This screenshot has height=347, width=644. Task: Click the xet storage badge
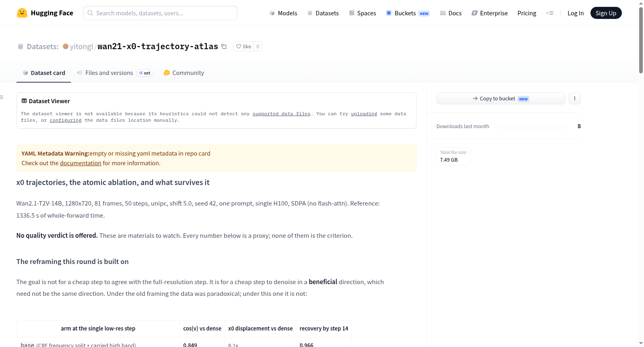pyautogui.click(x=144, y=73)
